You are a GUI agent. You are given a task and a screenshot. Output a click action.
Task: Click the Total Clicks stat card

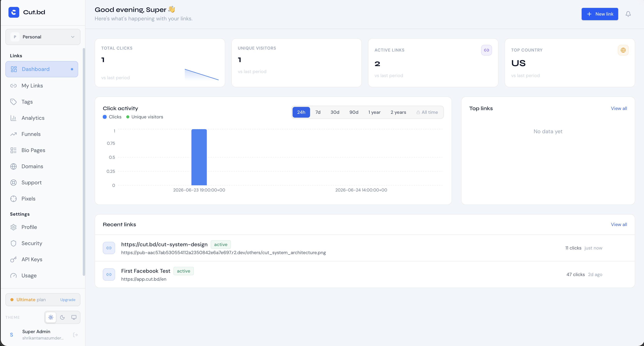point(160,63)
